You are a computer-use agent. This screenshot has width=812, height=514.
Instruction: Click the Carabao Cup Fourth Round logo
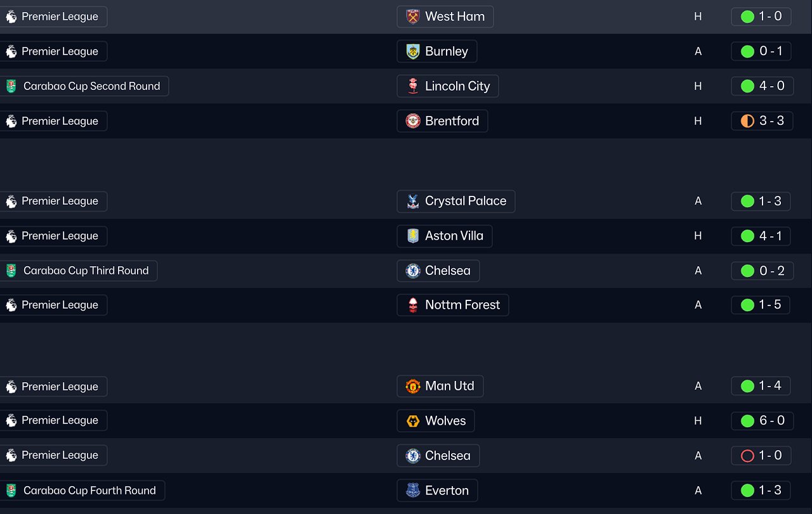(x=11, y=491)
